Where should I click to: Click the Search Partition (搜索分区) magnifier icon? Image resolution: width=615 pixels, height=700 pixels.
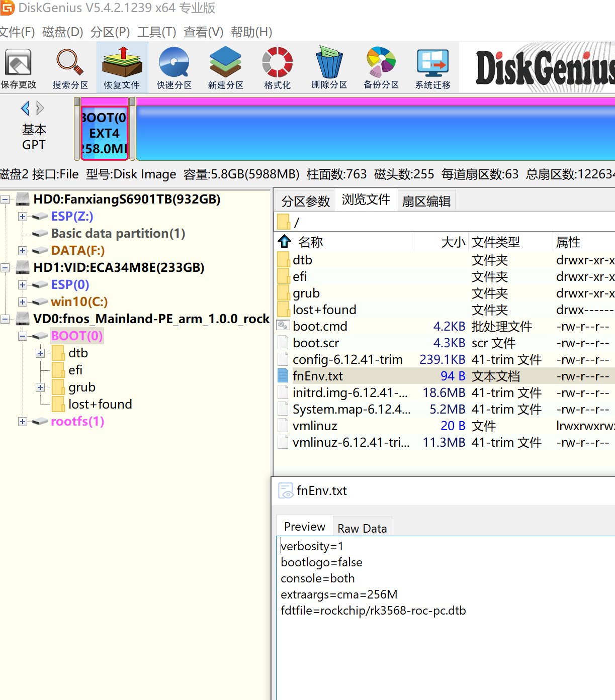tap(70, 68)
